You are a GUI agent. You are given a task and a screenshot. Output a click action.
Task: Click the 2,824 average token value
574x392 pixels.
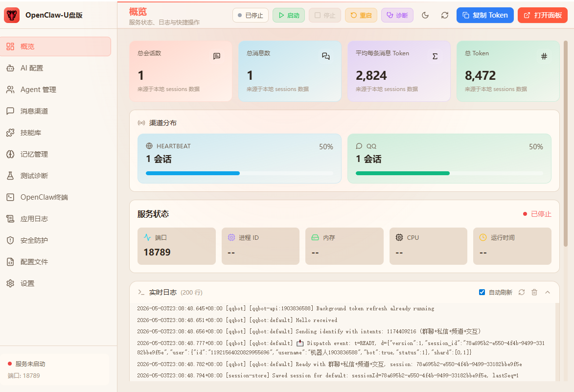(371, 76)
